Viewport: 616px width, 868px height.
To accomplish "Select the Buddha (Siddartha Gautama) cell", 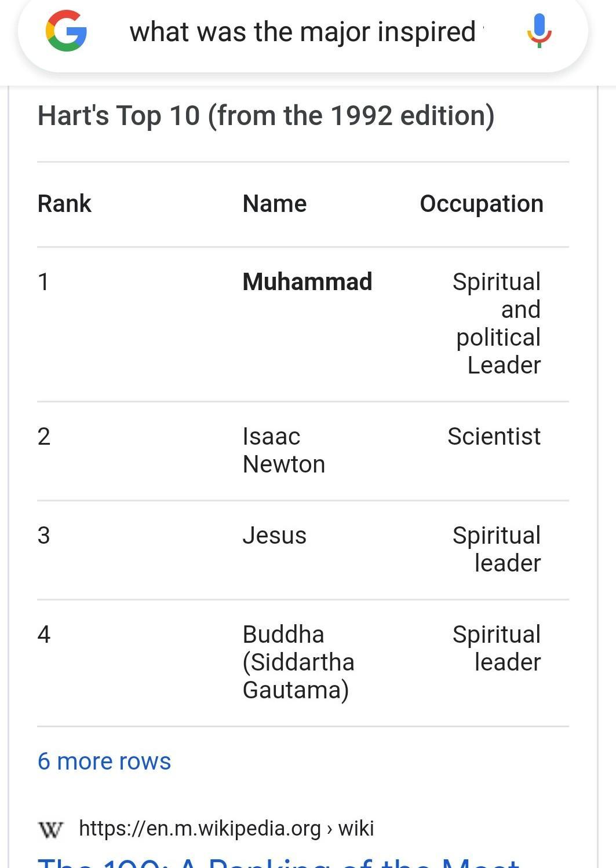I will 298,662.
